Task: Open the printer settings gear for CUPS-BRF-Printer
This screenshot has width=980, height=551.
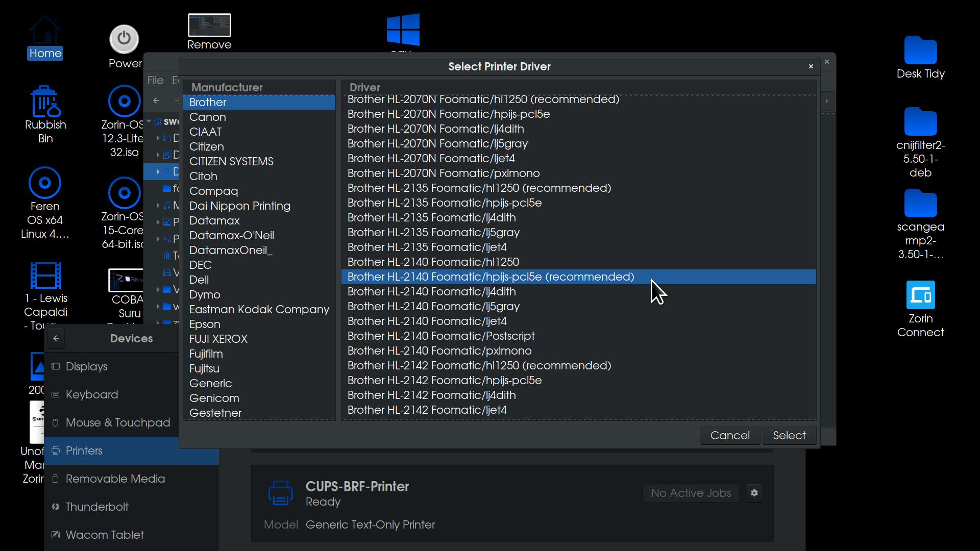Action: (754, 493)
